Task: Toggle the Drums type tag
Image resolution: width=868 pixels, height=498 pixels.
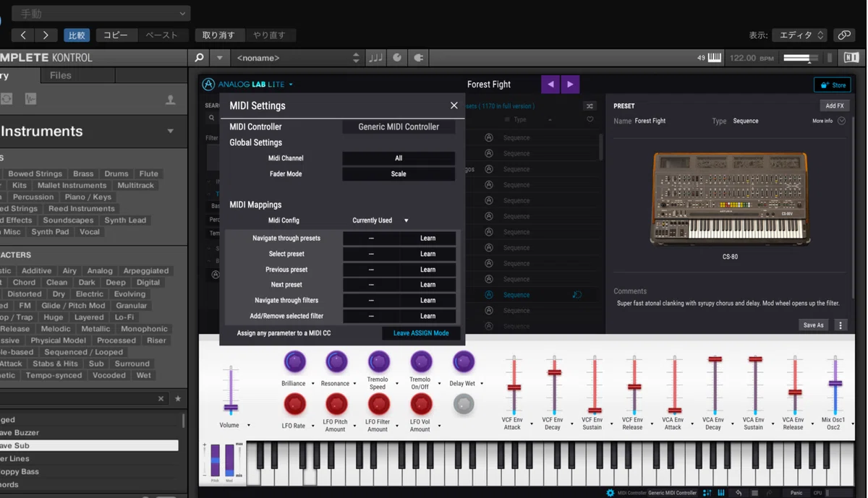Action: 116,173
